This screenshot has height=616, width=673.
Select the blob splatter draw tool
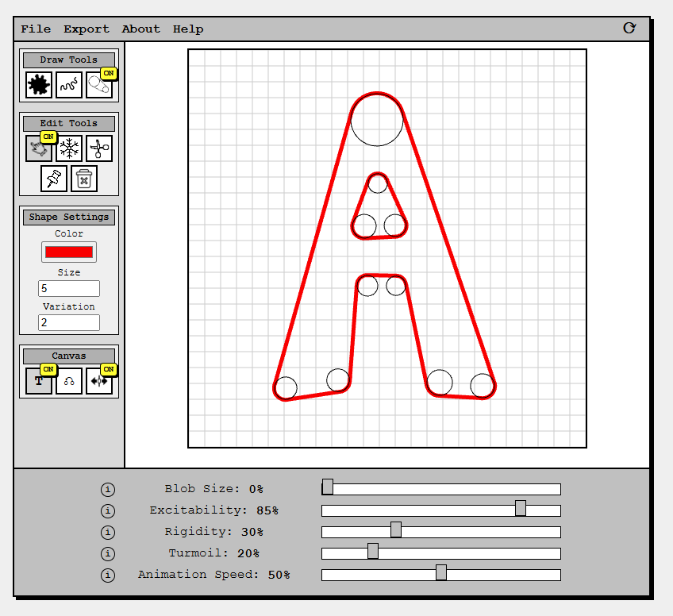37,85
